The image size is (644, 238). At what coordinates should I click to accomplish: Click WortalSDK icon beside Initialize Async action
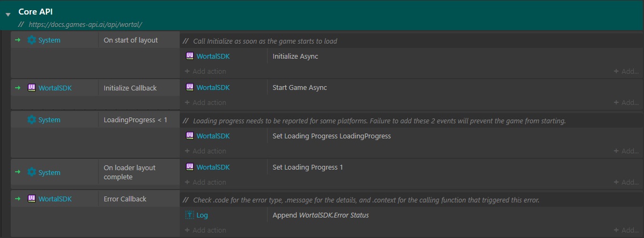tap(189, 56)
